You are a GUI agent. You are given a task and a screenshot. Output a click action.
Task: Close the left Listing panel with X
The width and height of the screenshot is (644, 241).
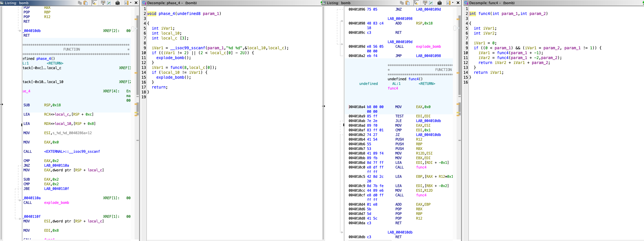(x=136, y=3)
